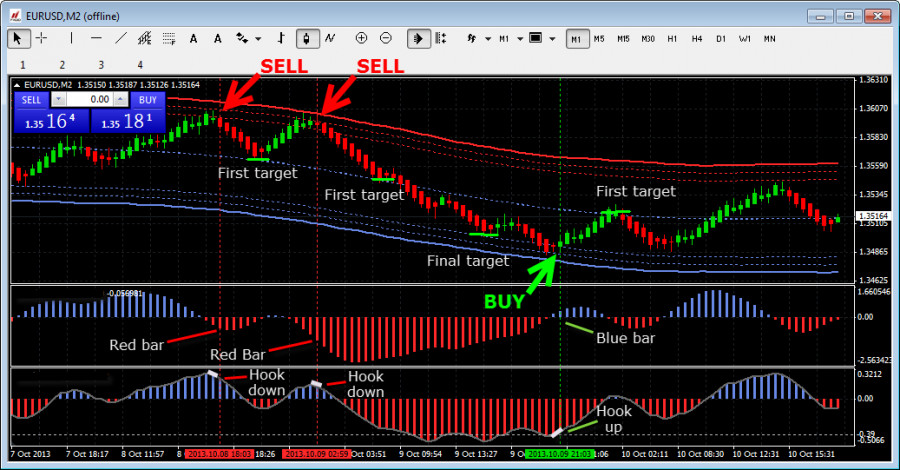Switch chart to line chart view
Image resolution: width=900 pixels, height=470 pixels.
[330, 38]
